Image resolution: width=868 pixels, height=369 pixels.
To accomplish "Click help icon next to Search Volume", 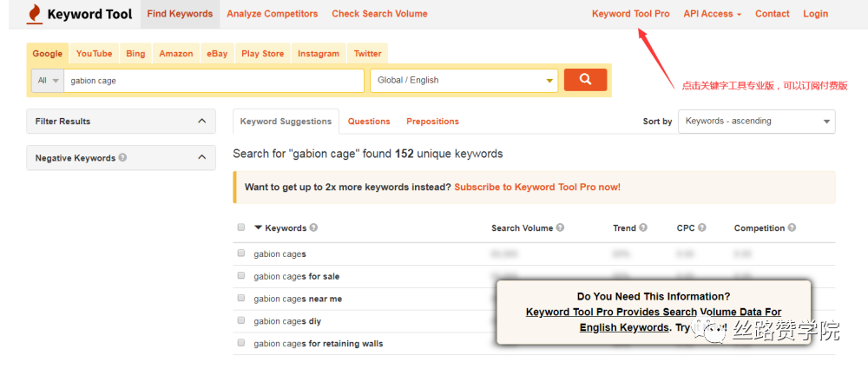I will (560, 227).
